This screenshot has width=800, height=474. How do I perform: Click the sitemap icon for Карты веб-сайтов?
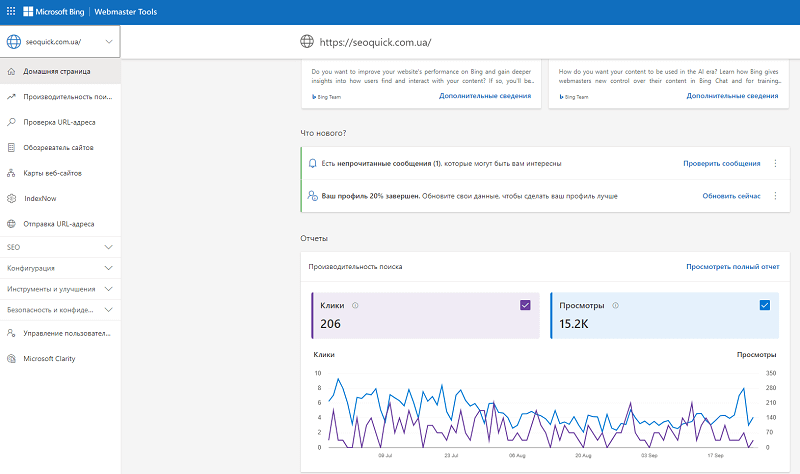(x=11, y=173)
